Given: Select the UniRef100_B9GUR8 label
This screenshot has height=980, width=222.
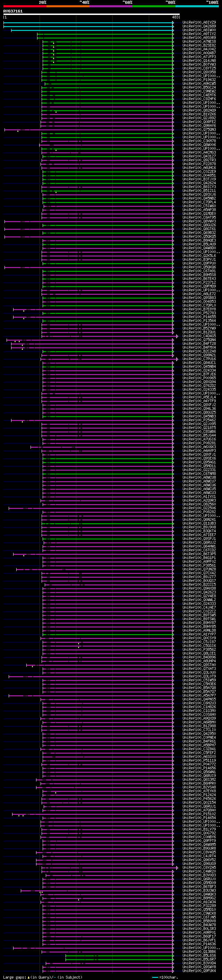Looking at the screenshot, I should coord(199,848).
